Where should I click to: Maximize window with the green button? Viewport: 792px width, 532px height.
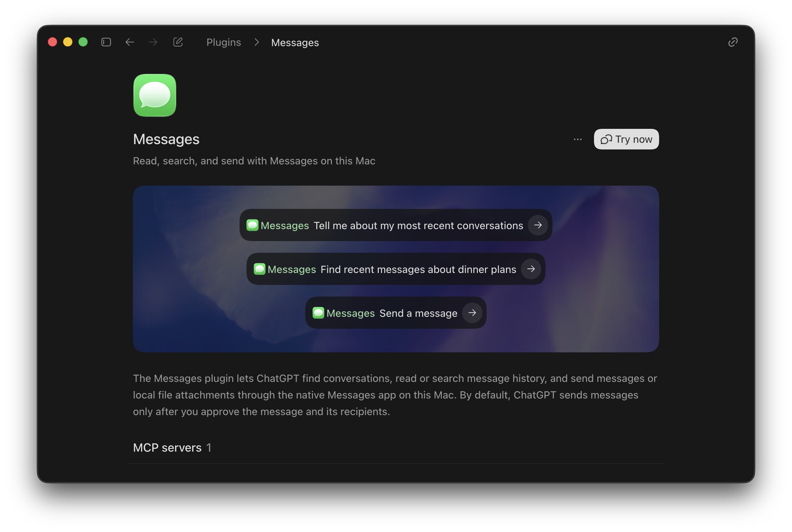click(x=83, y=42)
